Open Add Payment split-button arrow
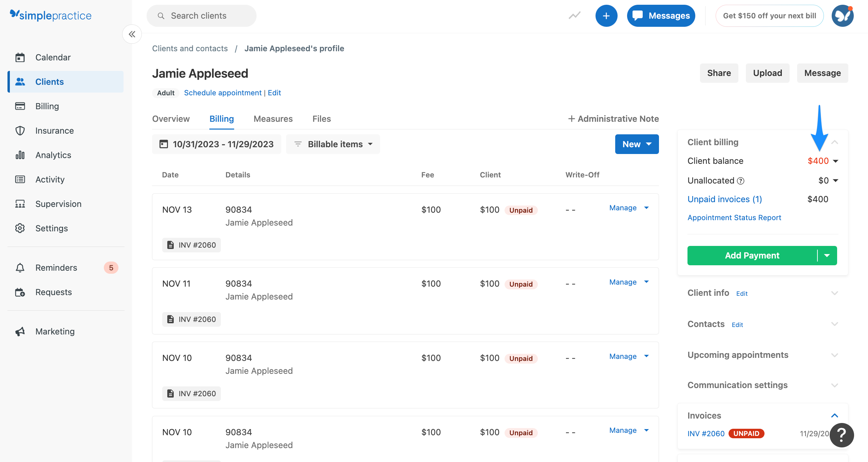 click(827, 255)
